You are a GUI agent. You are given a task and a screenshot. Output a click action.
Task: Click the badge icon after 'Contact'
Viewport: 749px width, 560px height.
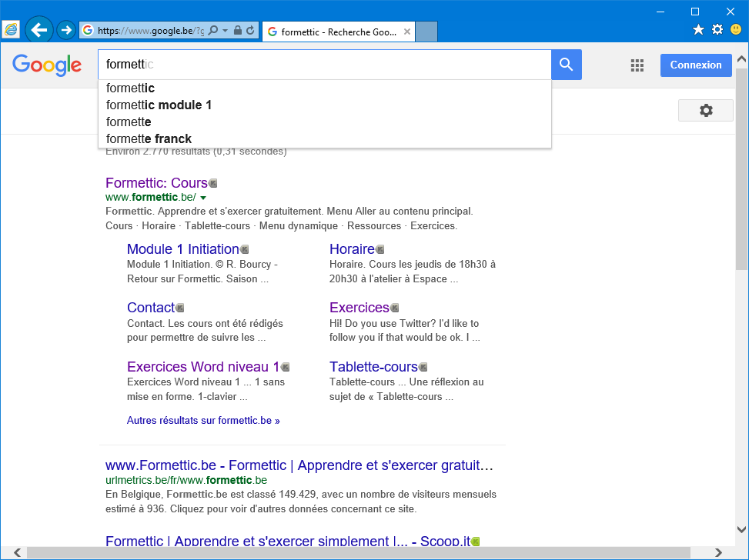point(180,308)
